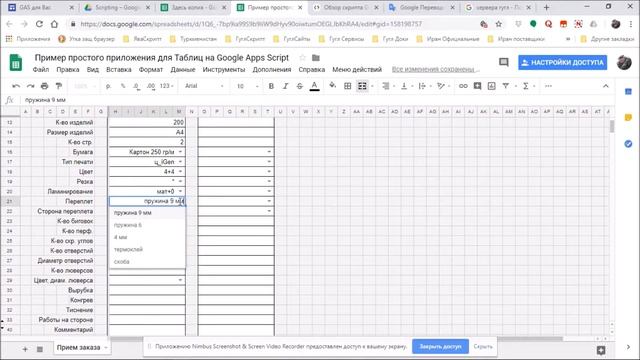Open the Ламинирование row dropdown arrow
Screen dimensions: 640x360
tap(180, 191)
